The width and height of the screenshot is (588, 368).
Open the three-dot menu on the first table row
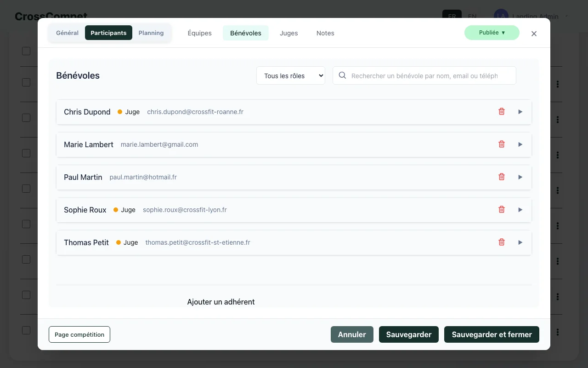(558, 84)
